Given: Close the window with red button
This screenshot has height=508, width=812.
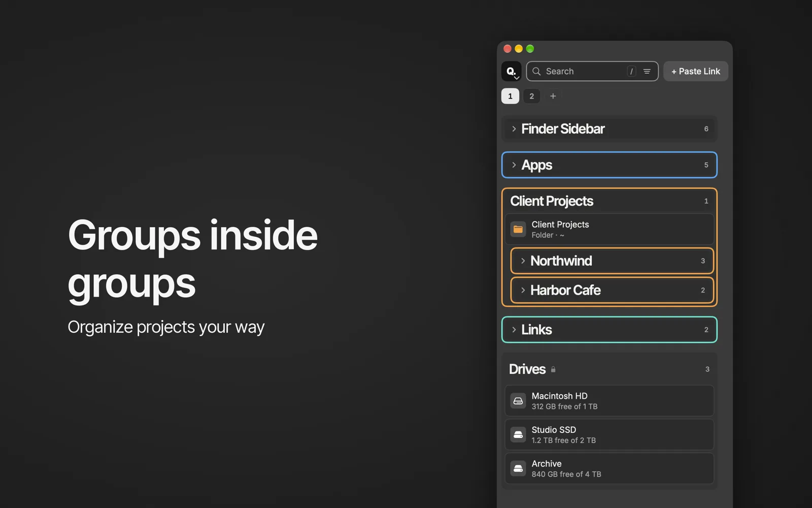Looking at the screenshot, I should (507, 49).
